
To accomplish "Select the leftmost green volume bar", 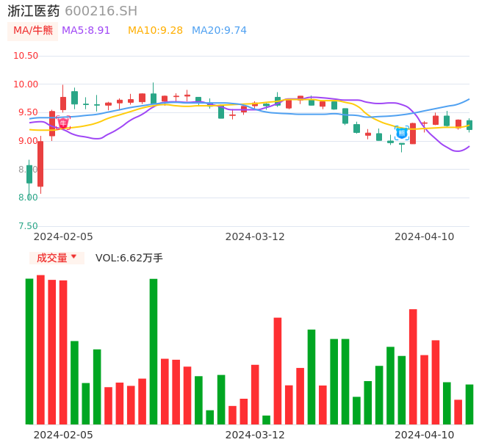I will [x=29, y=351].
